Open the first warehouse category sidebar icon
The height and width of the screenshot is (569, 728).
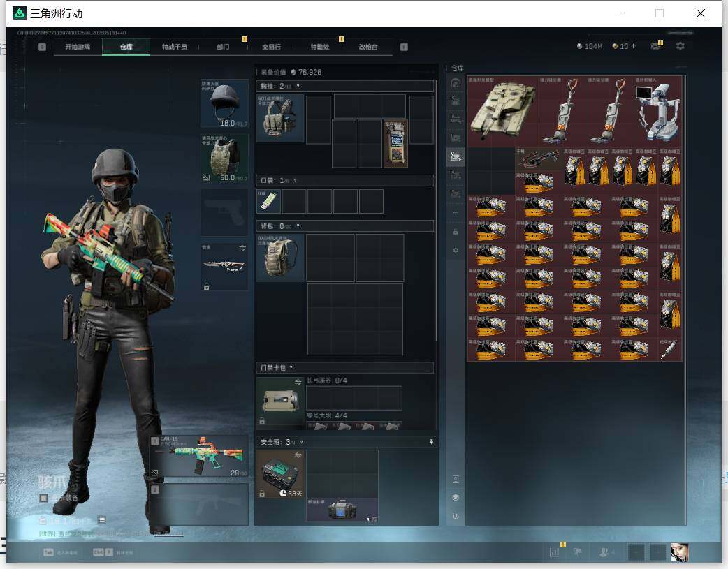tap(456, 83)
